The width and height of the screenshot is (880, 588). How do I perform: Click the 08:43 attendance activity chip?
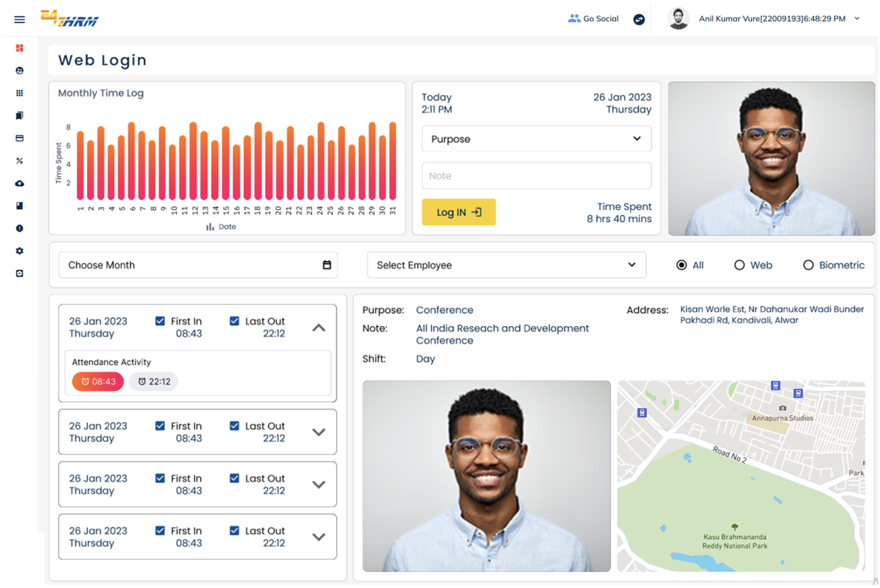click(x=98, y=381)
